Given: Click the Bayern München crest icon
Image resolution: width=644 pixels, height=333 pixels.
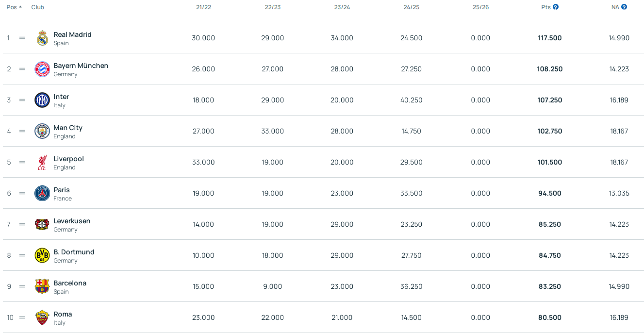Looking at the screenshot, I should click(x=42, y=69).
